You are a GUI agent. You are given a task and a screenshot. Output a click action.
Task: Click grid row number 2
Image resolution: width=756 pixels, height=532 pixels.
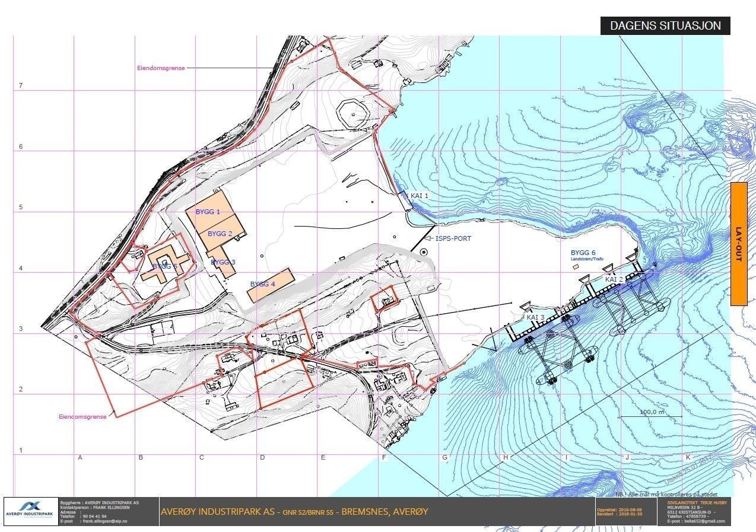click(20, 390)
